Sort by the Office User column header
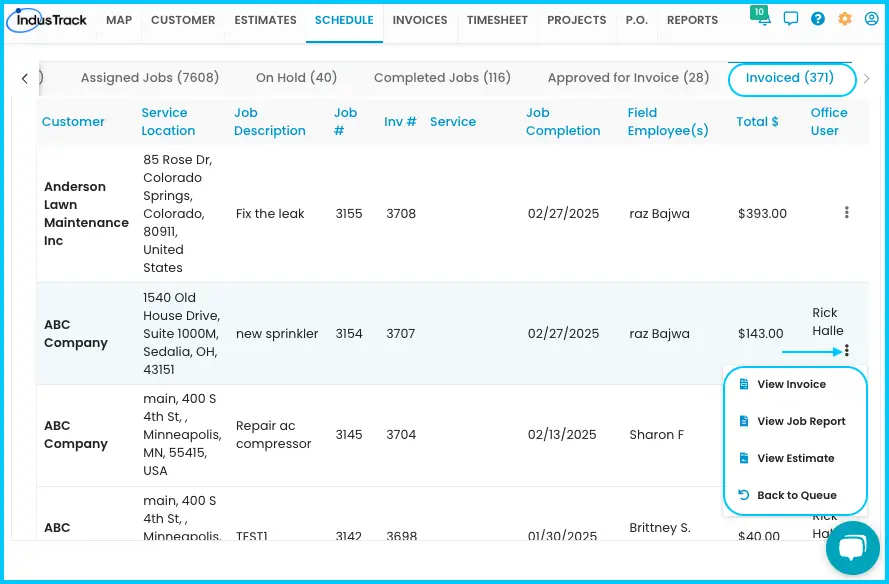The image size is (889, 584). point(829,121)
